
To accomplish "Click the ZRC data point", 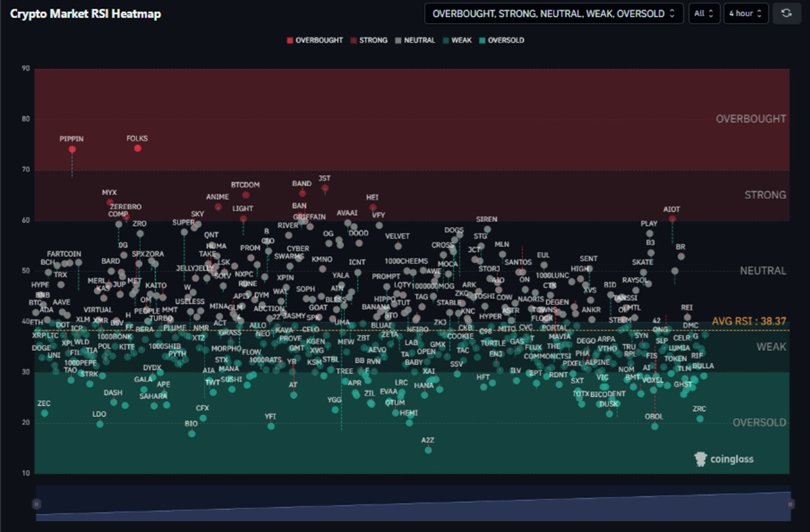I will pyautogui.click(x=700, y=419).
